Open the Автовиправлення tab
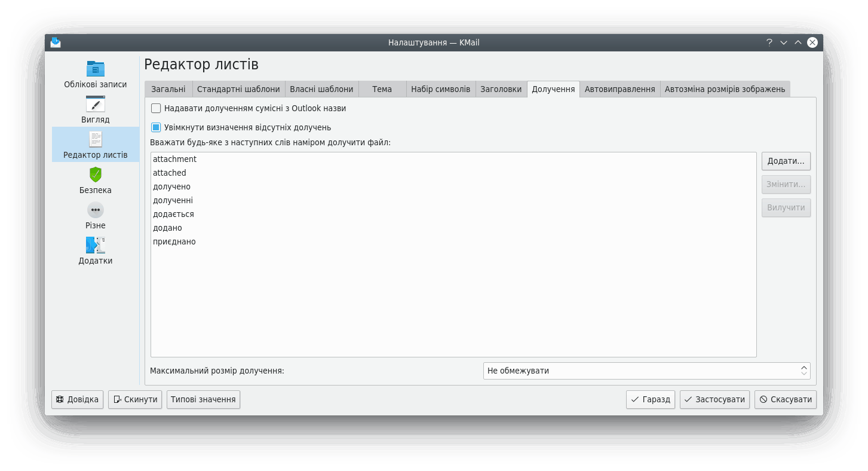The width and height of the screenshot is (868, 471). pyautogui.click(x=619, y=89)
